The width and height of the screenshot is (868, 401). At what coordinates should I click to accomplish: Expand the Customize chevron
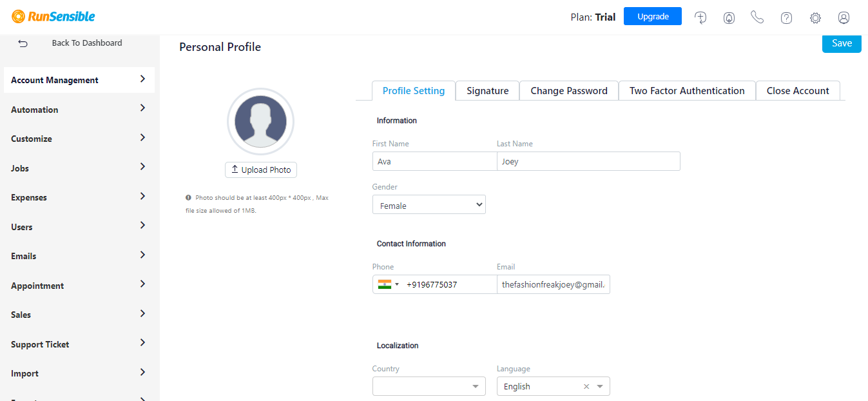tap(142, 137)
